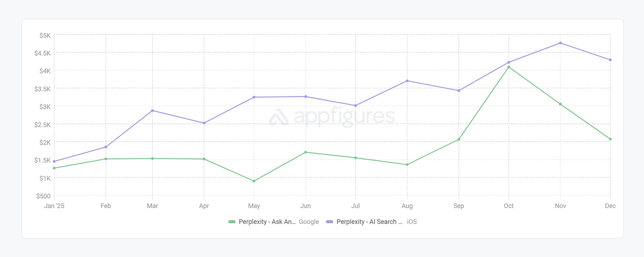Screen dimensions: 644x257
Task: Select the Google line's November data point
Action: click(560, 104)
